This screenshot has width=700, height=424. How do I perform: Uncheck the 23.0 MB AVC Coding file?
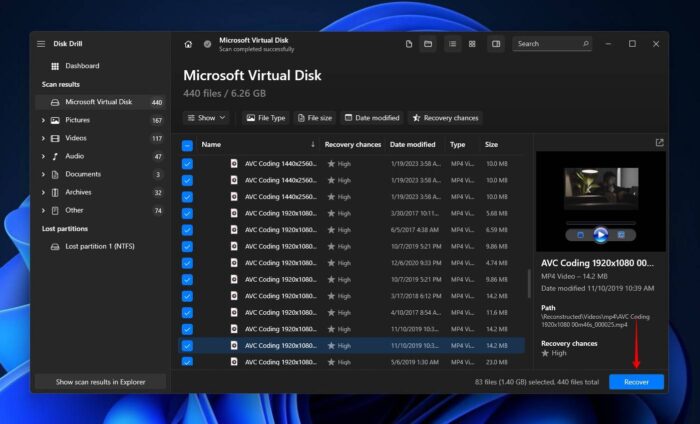click(x=187, y=362)
